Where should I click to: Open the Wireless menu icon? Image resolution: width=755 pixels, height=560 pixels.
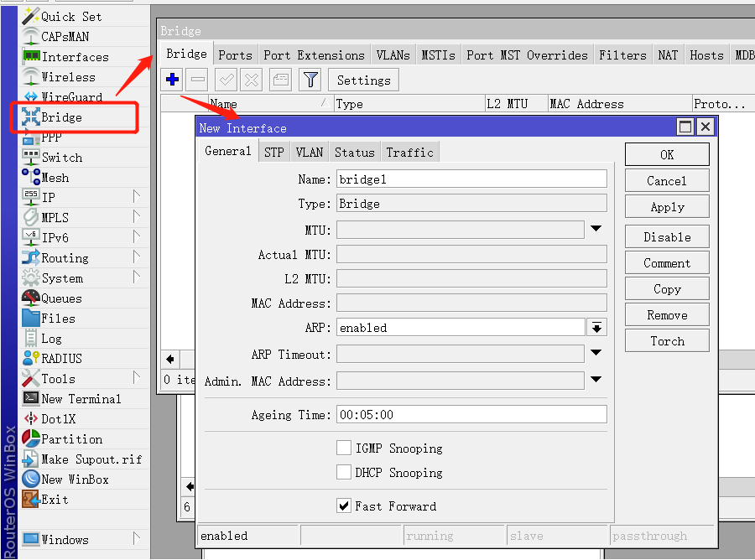pyautogui.click(x=31, y=77)
